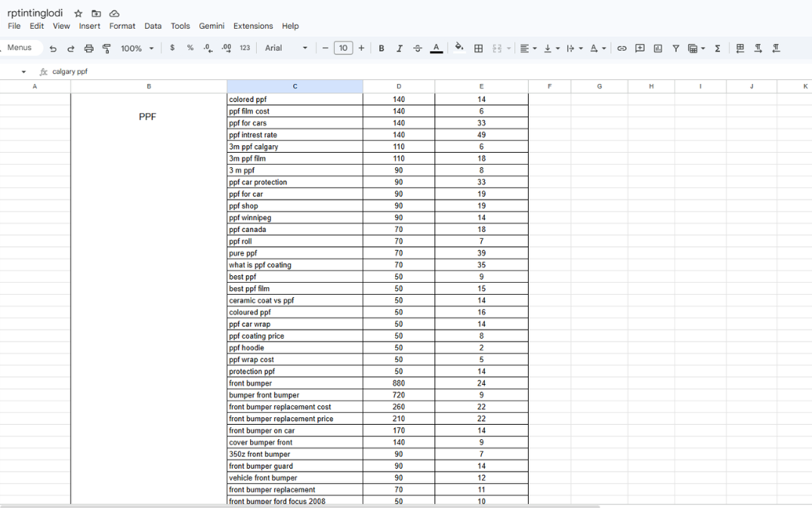Expand the horizontal align dropdown
The image size is (812, 508).
[x=528, y=48]
